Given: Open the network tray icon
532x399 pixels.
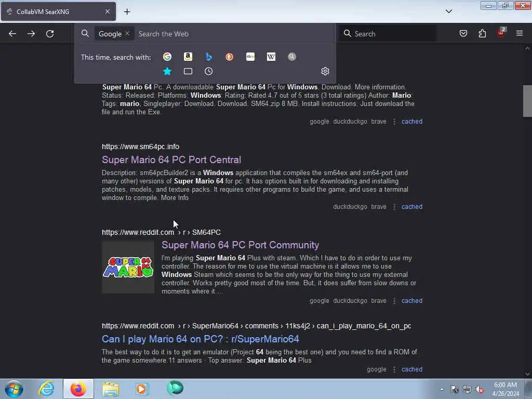Looking at the screenshot, I should coord(467,390).
